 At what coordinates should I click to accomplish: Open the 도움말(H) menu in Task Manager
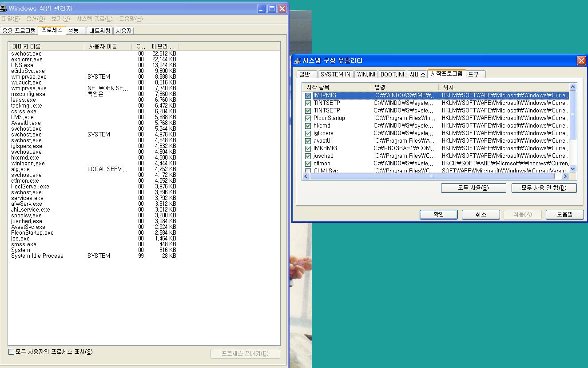coord(131,19)
